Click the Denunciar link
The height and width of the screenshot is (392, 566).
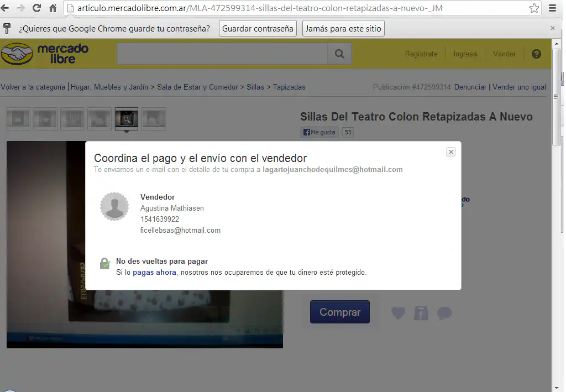point(470,87)
